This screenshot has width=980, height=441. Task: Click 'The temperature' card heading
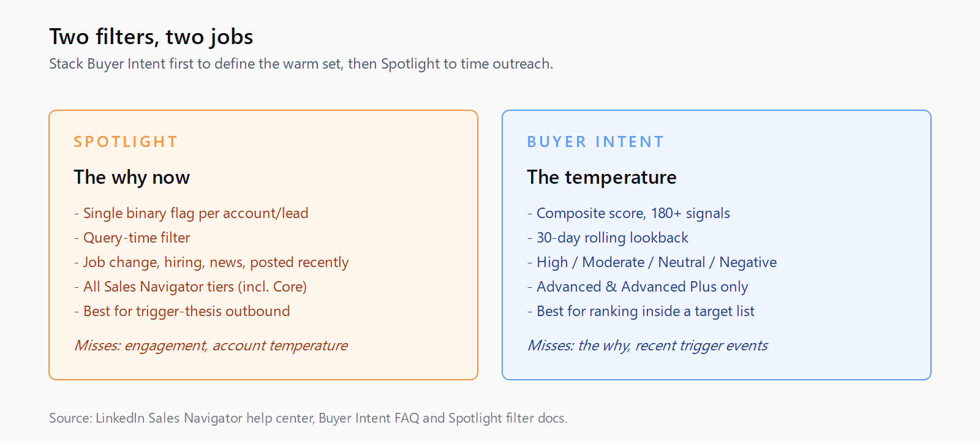[601, 177]
